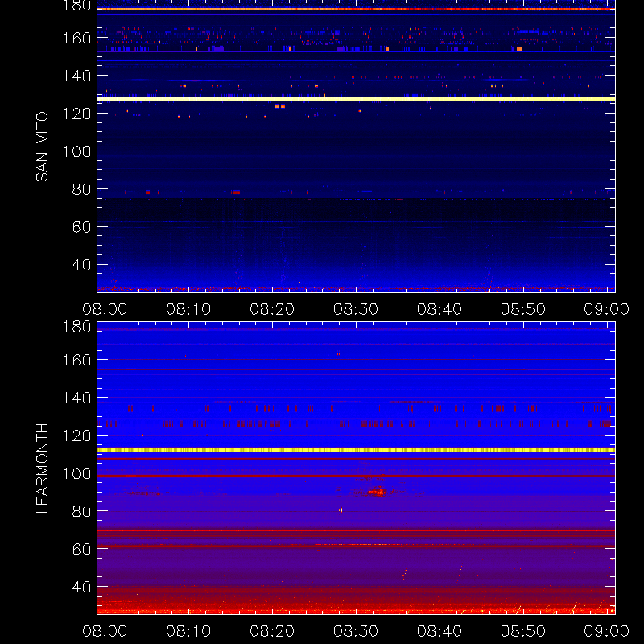Image resolution: width=644 pixels, height=644 pixels.
Task: Click Learmonth panel's 08:30 time label
Action: click(x=356, y=631)
